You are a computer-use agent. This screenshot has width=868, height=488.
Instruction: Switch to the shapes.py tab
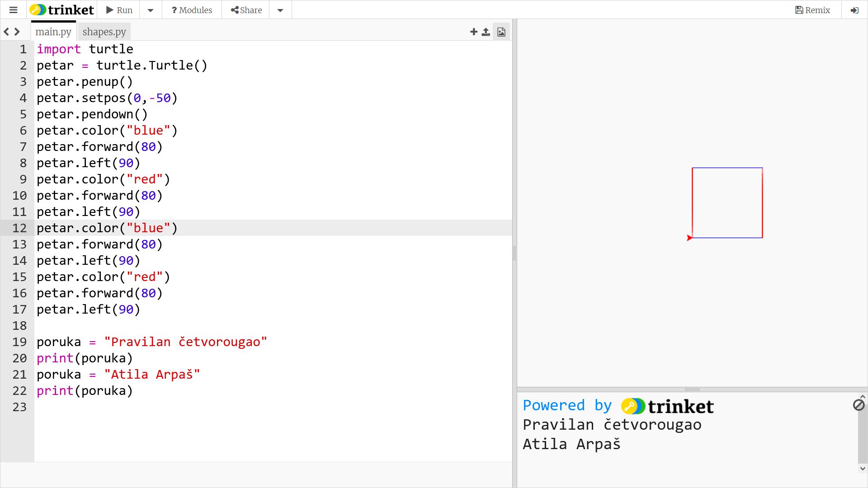click(104, 32)
